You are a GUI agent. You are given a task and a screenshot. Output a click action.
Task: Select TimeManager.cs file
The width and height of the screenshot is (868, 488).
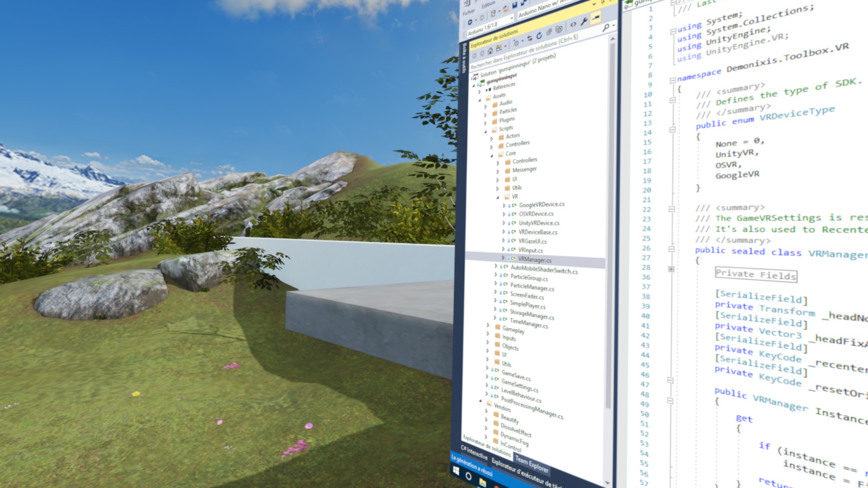tap(529, 323)
